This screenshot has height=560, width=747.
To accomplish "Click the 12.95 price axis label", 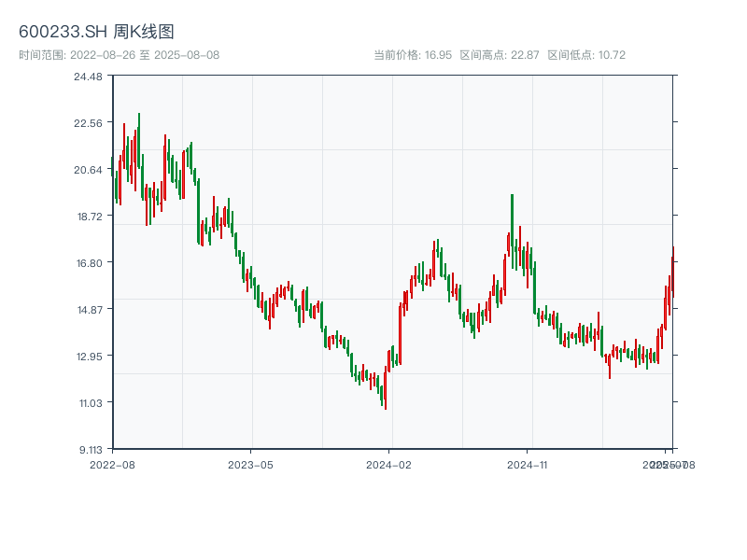I will tap(92, 357).
